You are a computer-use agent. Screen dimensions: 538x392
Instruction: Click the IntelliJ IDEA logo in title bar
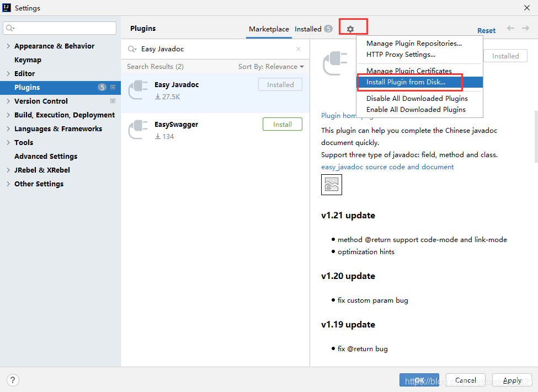[x=7, y=8]
